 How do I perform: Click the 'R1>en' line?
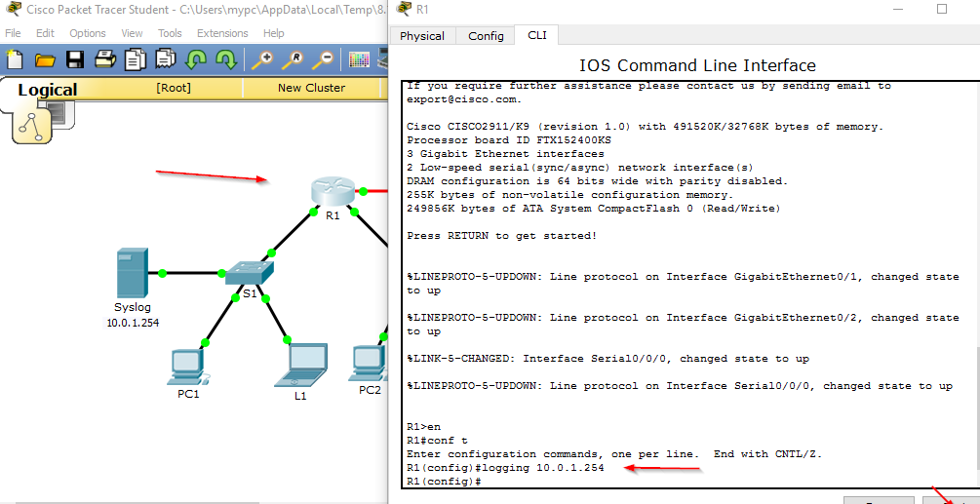[x=423, y=427]
